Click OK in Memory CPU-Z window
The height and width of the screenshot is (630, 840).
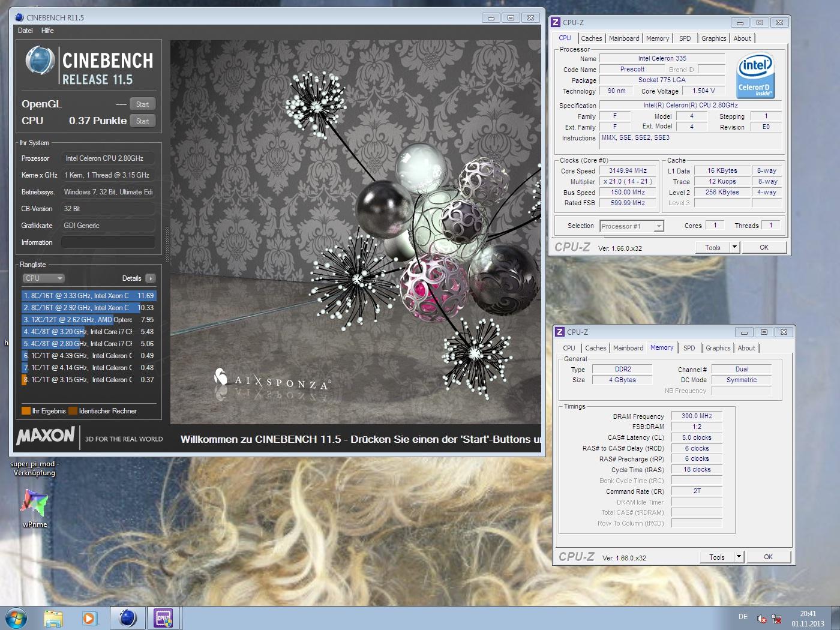pos(768,557)
